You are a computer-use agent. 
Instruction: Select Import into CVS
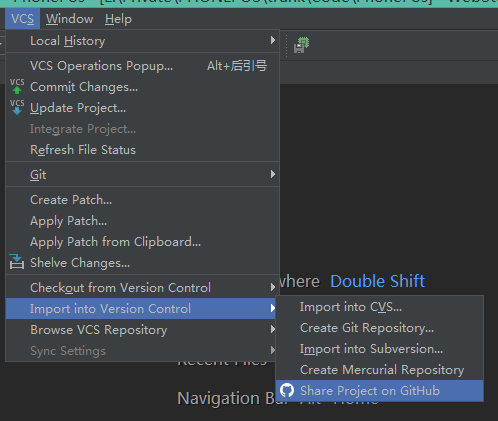[380, 307]
